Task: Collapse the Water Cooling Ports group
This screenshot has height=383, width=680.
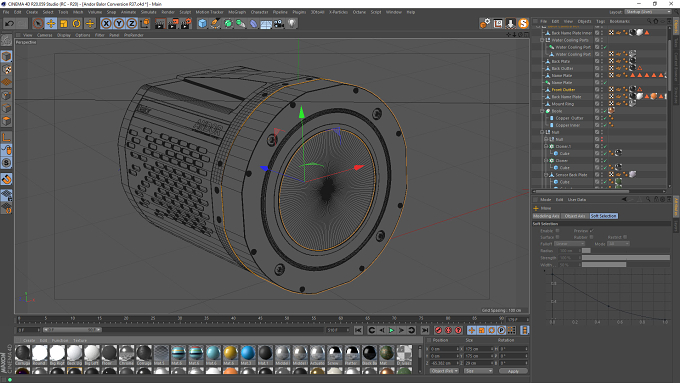Action: (x=542, y=40)
